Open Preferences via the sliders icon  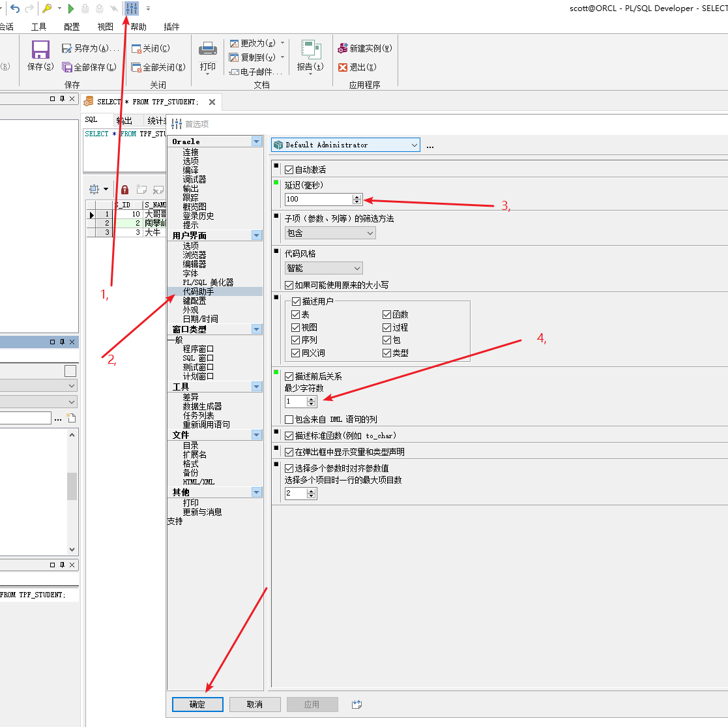(132, 8)
